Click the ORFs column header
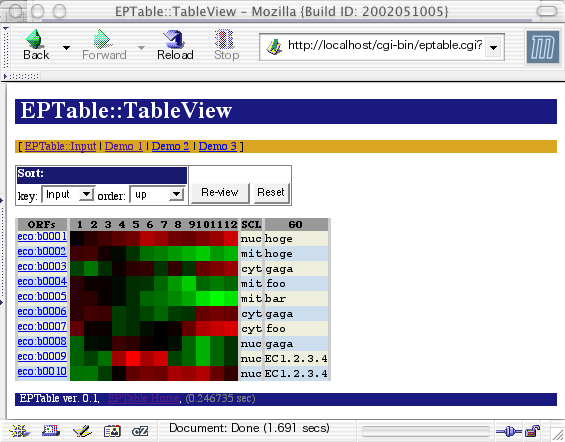565x442 pixels. click(x=42, y=224)
